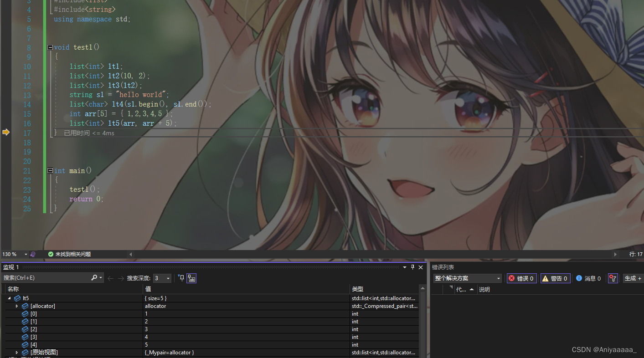Click the 类型 column header in watch
The image size is (644, 358).
point(384,289)
